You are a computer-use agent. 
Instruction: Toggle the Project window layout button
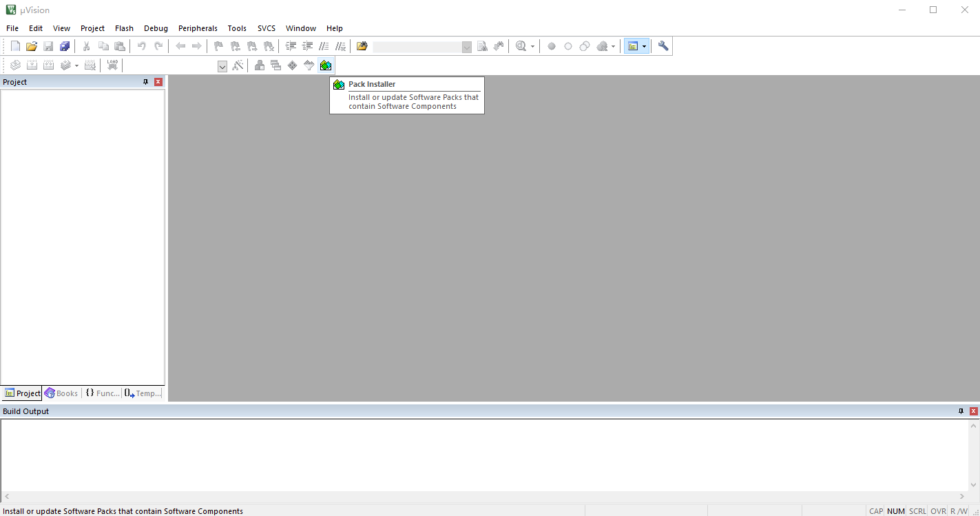pos(633,46)
